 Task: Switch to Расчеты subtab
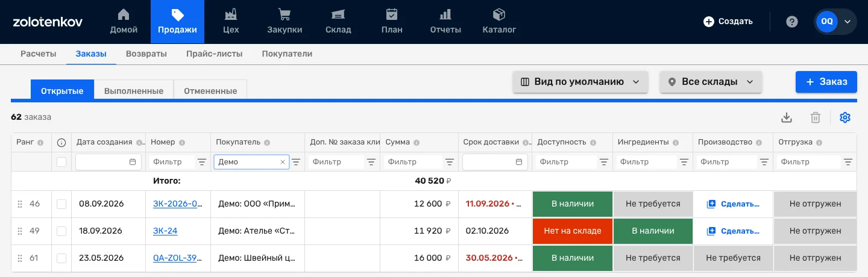[x=39, y=54]
